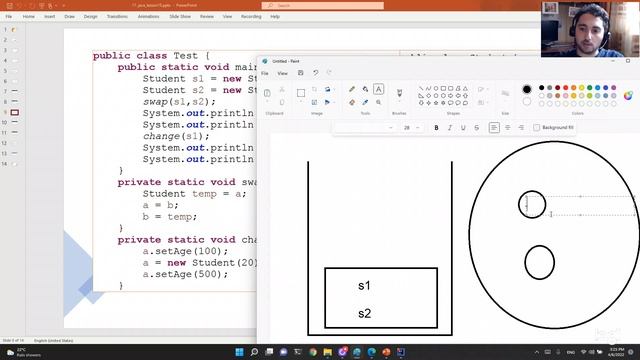The width and height of the screenshot is (640, 360).
Task: Toggle Underline text formatting in Paint
Action: pos(463,128)
